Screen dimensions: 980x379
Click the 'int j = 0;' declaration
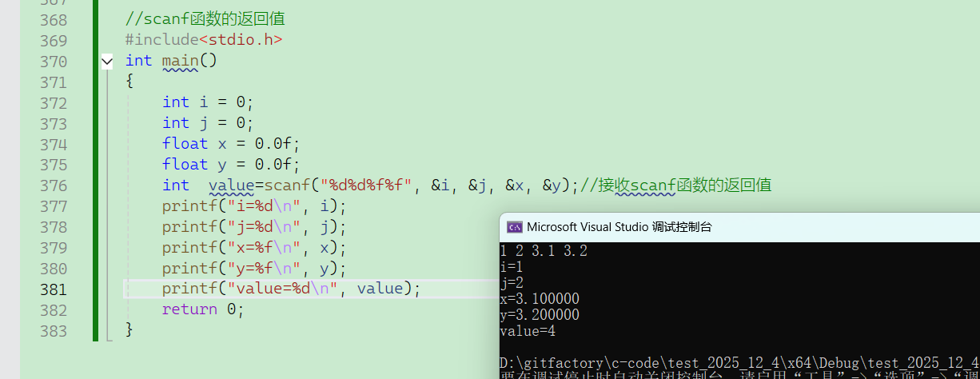tap(208, 123)
